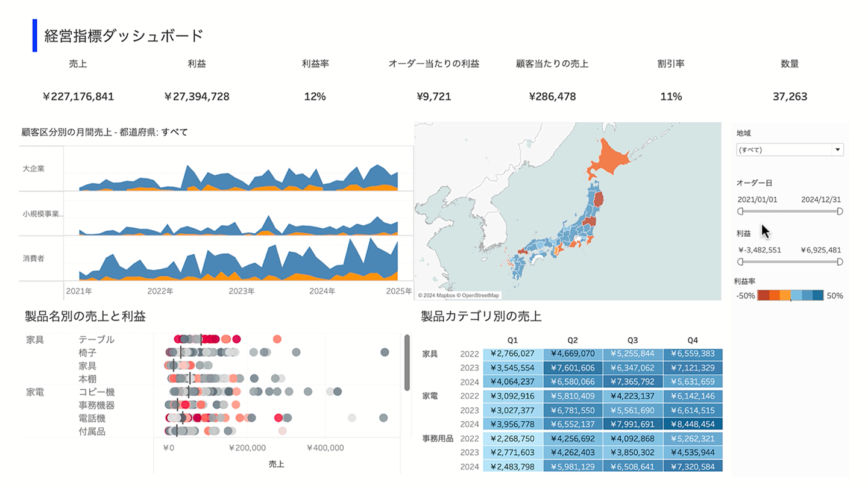Screen dimensions: 868x488
Task: Select the sales total ¥227,176,841
Action: click(x=78, y=96)
